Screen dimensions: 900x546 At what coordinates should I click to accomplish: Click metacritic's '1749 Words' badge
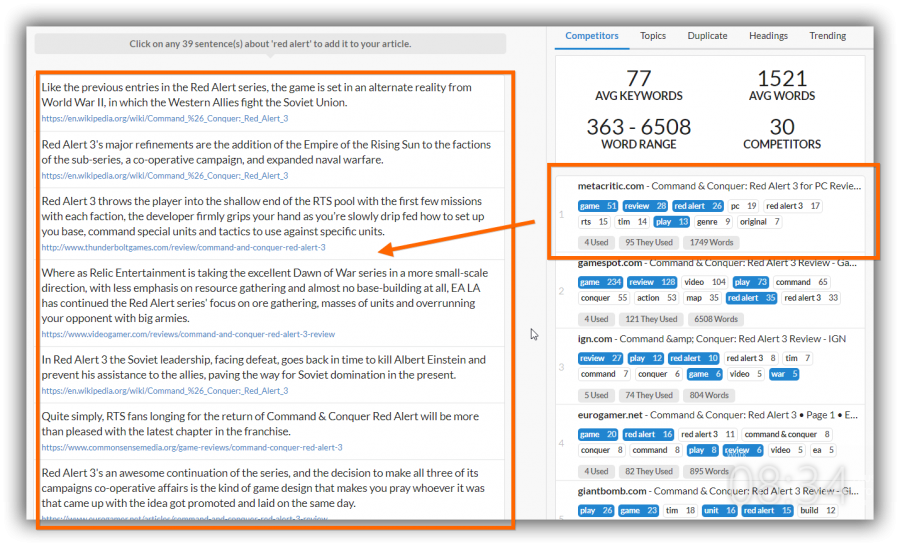point(711,243)
